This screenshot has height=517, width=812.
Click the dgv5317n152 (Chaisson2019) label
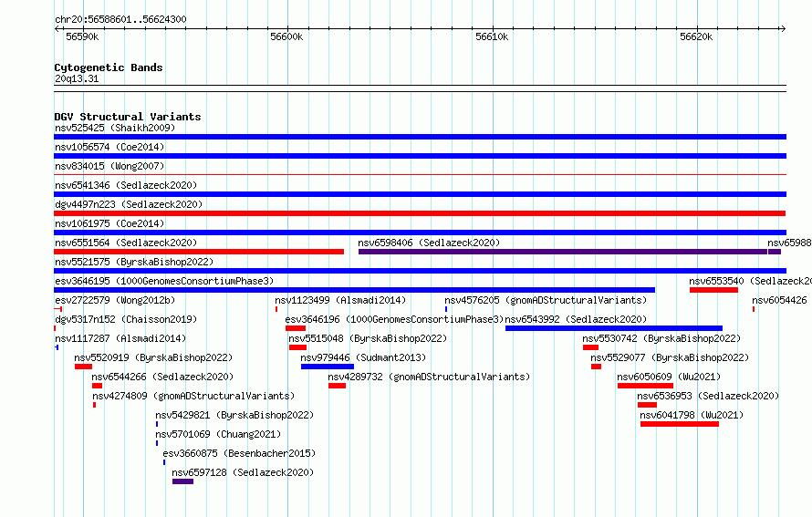(x=126, y=319)
